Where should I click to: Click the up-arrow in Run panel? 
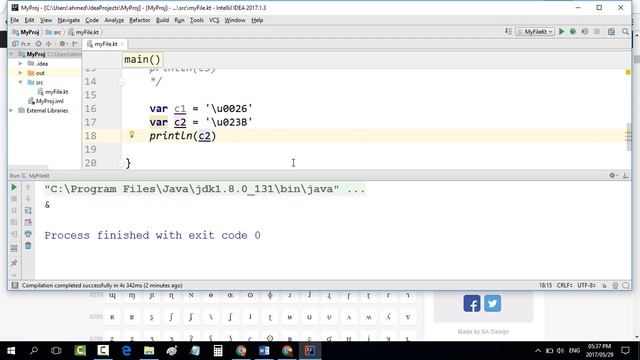pos(28,187)
